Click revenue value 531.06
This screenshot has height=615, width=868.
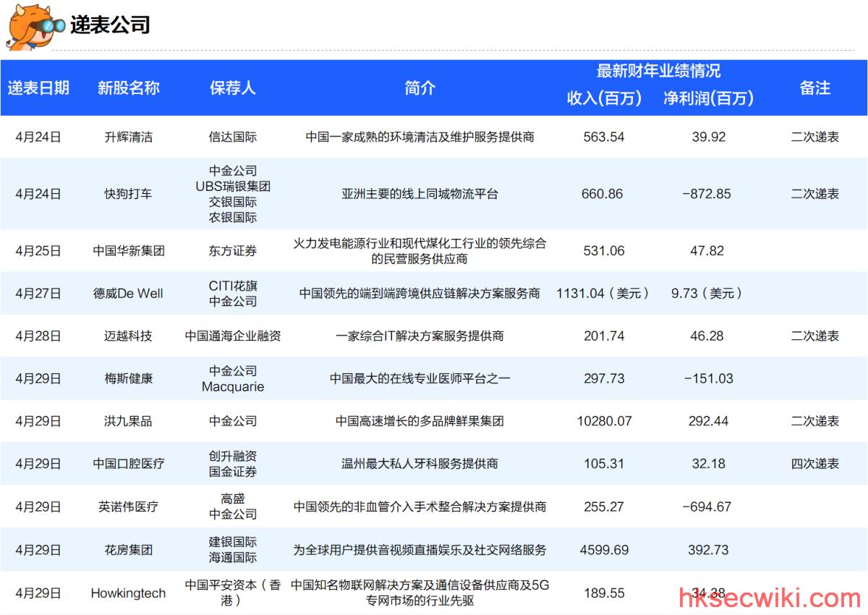(604, 251)
